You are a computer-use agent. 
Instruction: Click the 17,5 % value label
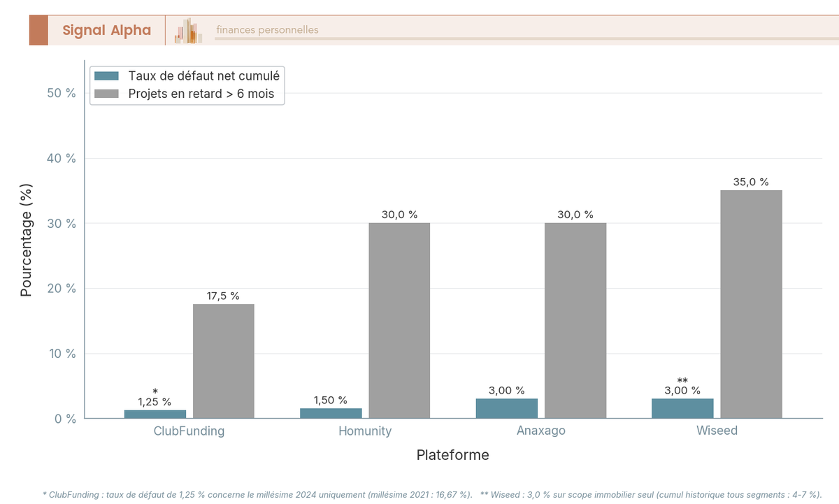(223, 296)
